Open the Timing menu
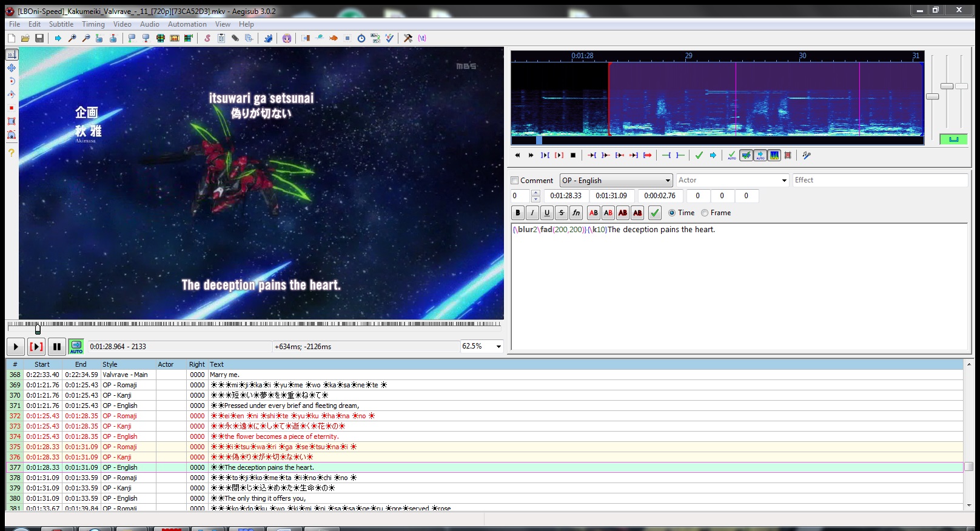 [x=93, y=24]
